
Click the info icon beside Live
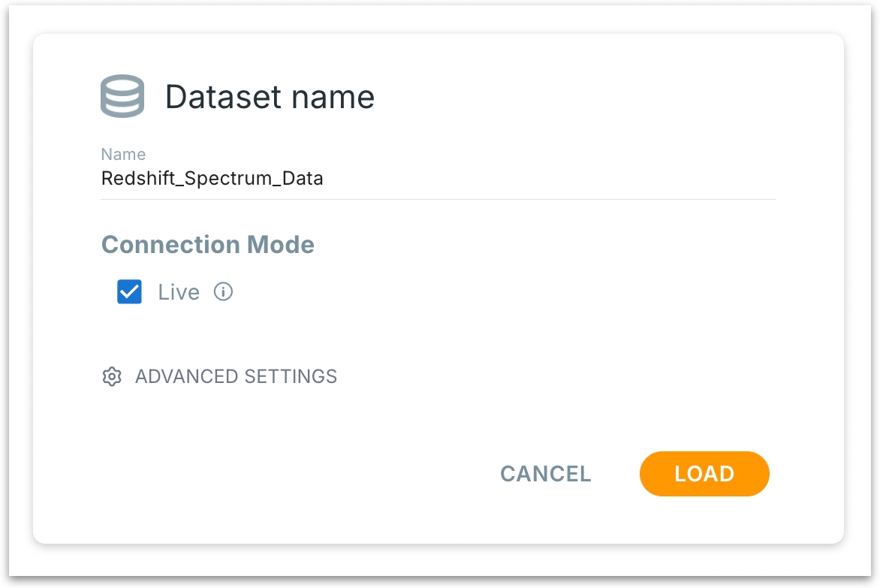tap(223, 291)
